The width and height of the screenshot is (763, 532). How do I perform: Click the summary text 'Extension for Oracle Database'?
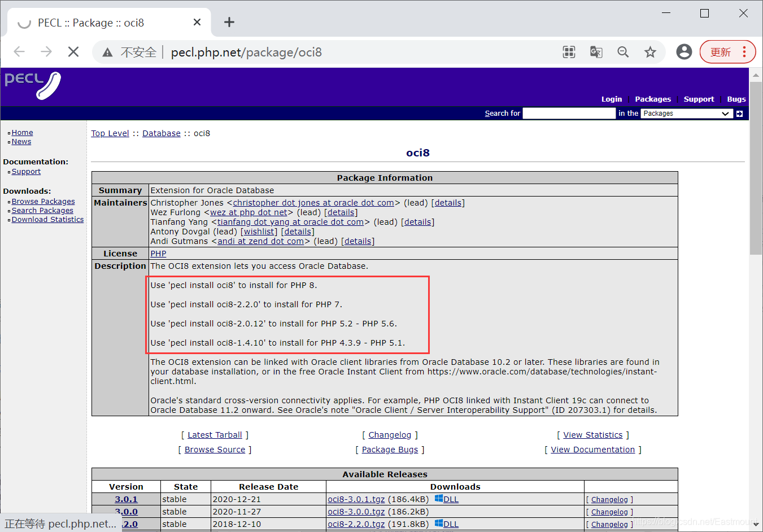[x=212, y=190]
